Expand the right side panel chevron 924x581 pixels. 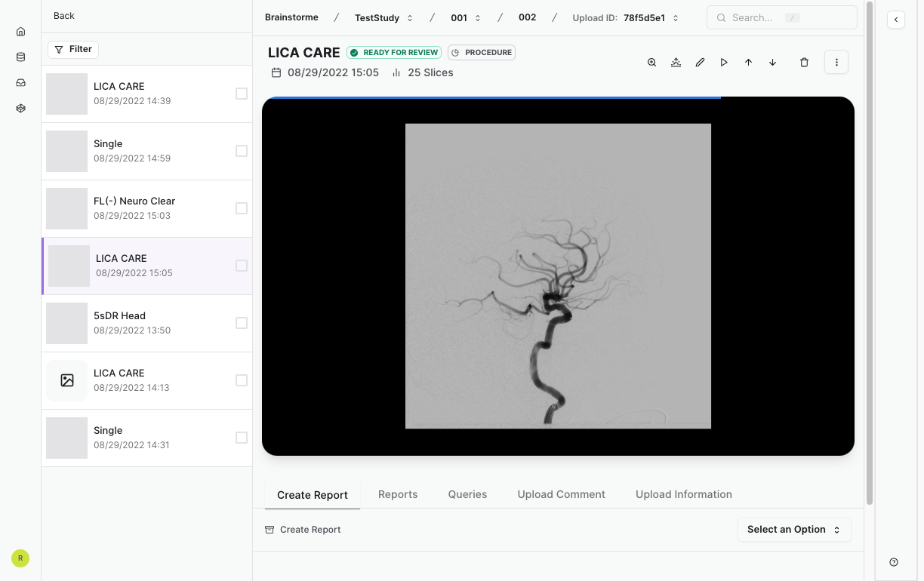coord(896,20)
